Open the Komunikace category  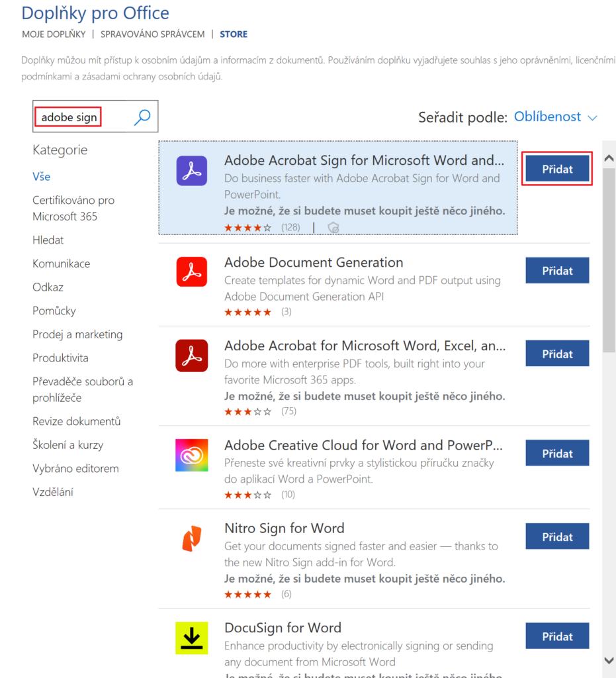click(x=62, y=264)
